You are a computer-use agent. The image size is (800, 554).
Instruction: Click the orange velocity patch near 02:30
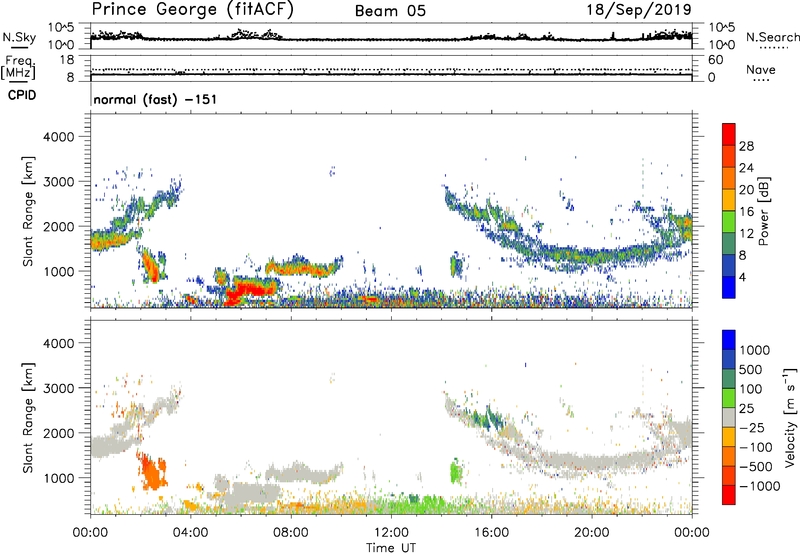point(152,472)
